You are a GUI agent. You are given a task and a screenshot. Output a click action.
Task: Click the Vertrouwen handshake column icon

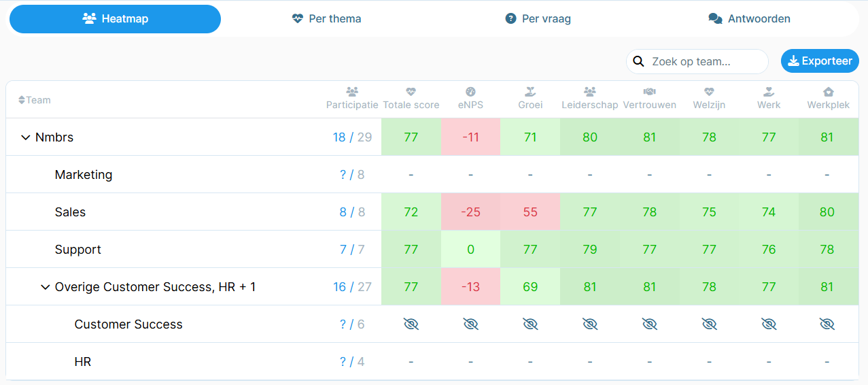650,92
